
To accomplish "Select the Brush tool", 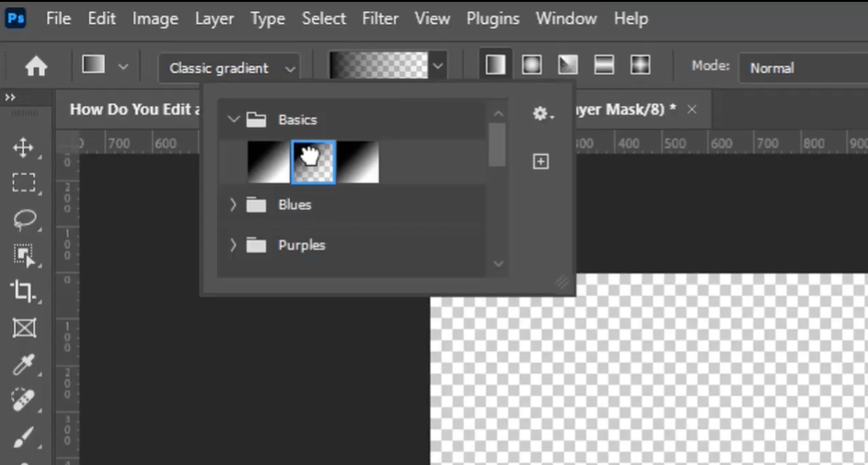I will click(23, 437).
